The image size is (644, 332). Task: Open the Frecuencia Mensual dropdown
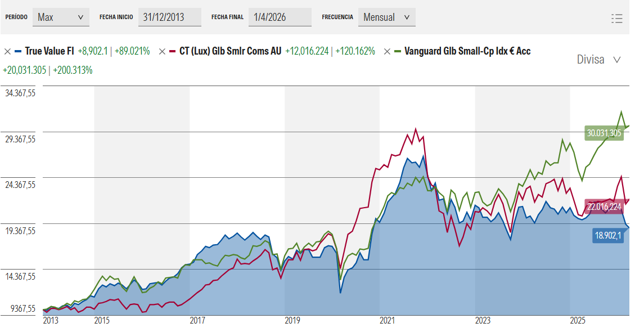click(x=386, y=17)
